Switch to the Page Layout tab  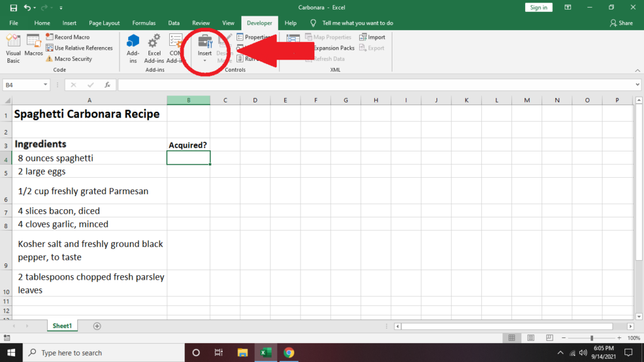tap(104, 23)
